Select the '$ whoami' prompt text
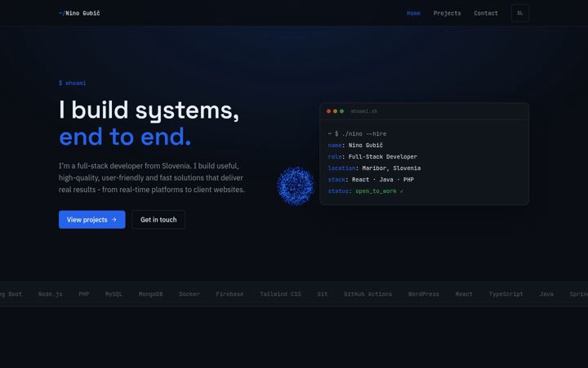Screen dimensions: 588x368 [x=73, y=83]
